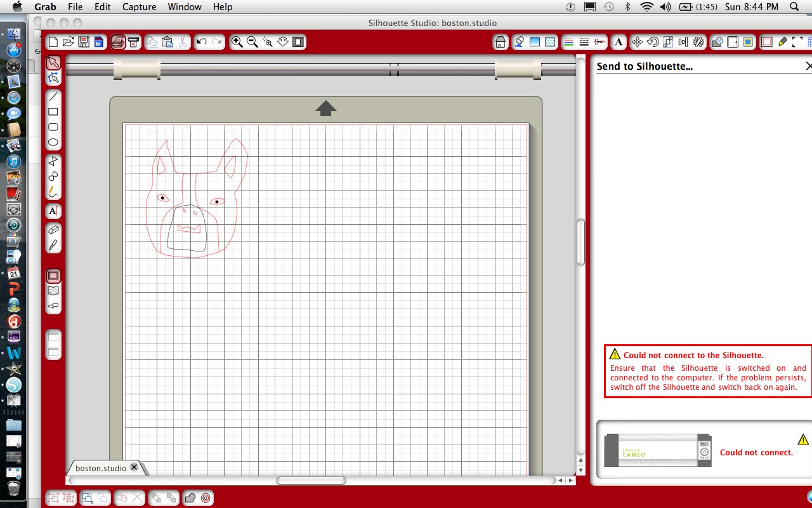The image size is (812, 508).
Task: Switch to the boston.studio document tab
Action: 101,468
